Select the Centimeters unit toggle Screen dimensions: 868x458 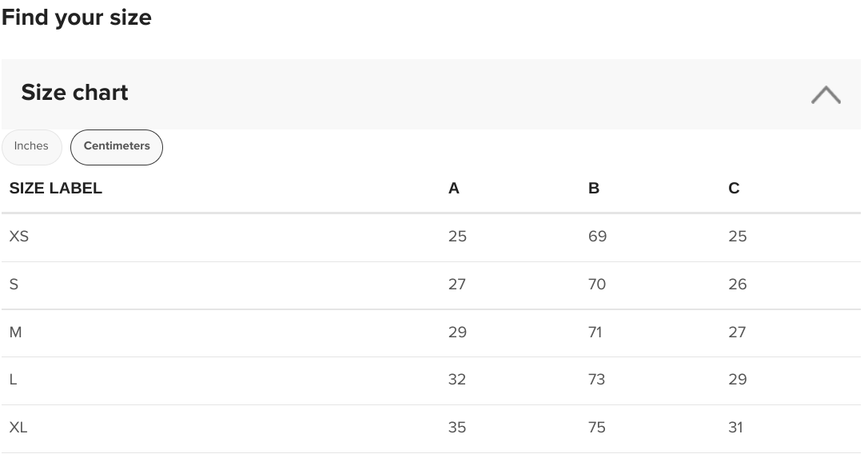coord(116,147)
